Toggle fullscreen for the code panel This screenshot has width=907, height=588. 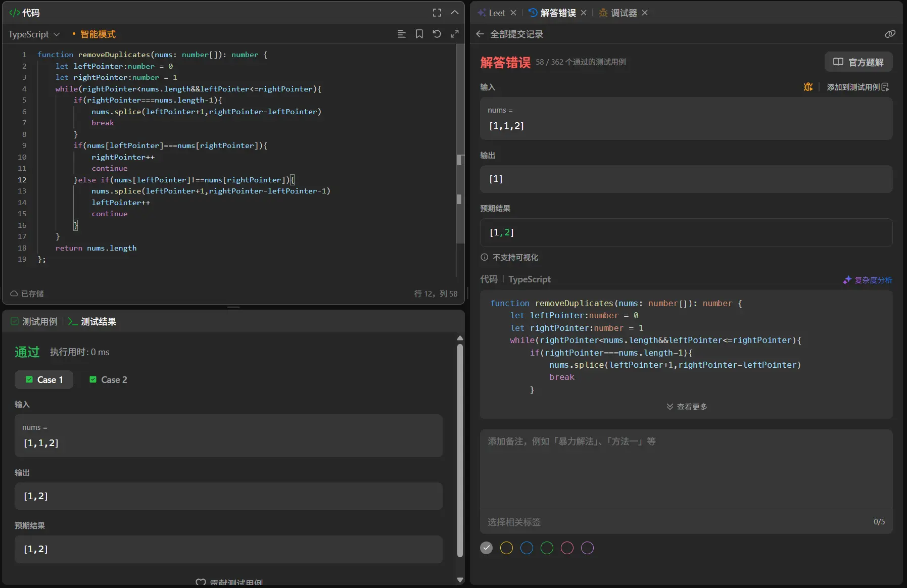pyautogui.click(x=437, y=13)
